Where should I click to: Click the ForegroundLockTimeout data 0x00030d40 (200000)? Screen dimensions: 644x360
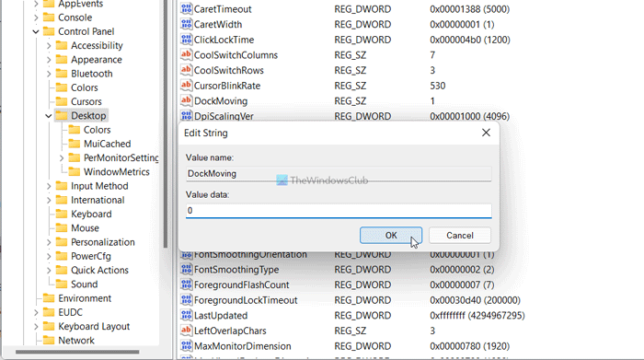[x=475, y=300]
